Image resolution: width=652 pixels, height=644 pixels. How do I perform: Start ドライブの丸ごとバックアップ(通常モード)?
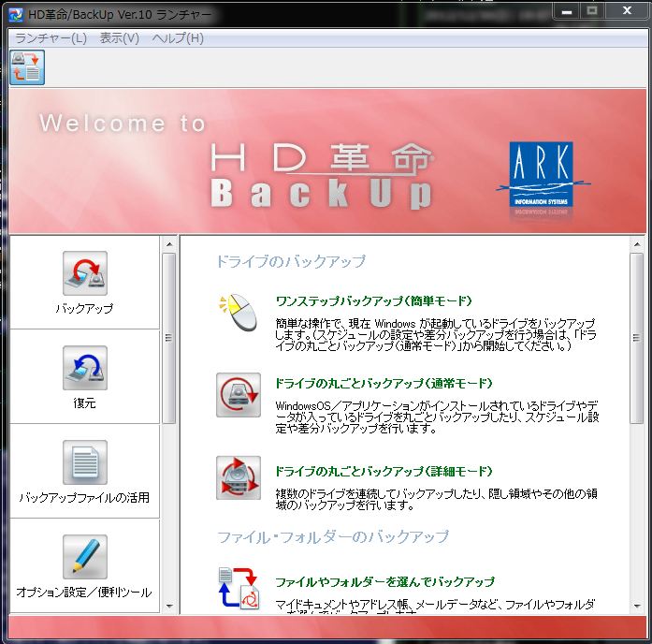coord(384,383)
